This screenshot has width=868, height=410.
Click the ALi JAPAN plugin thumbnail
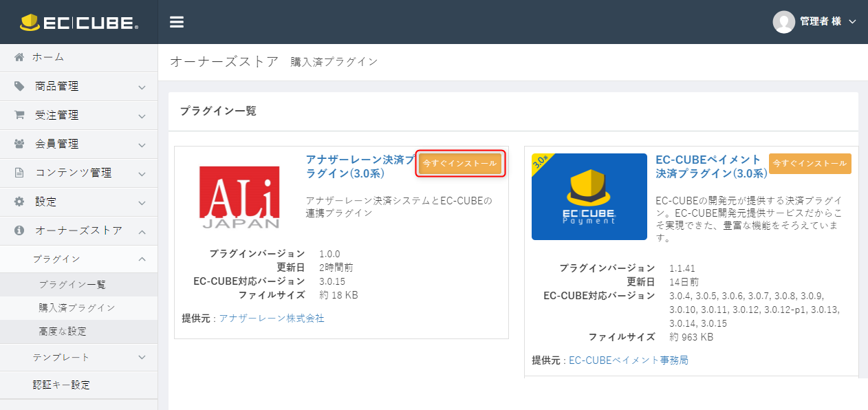239,197
